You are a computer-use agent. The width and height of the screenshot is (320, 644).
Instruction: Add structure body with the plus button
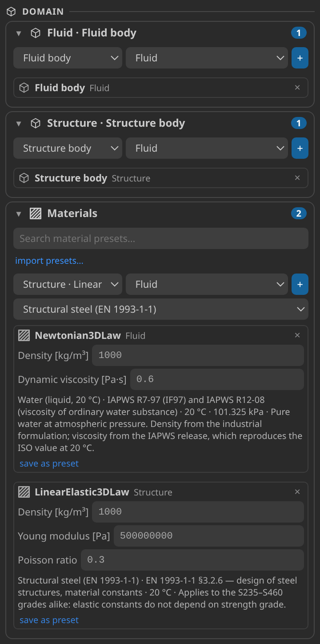(300, 149)
